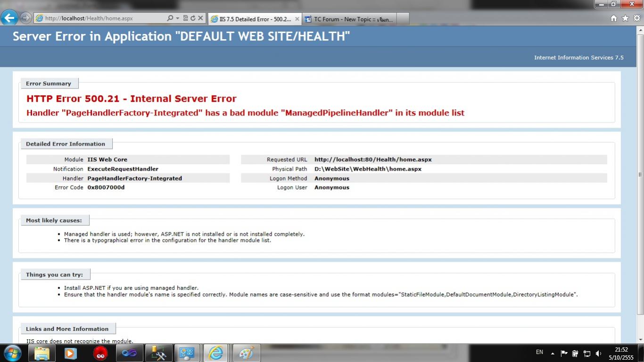Open the hammer-and-wrench database tool on taskbar

pyautogui.click(x=158, y=353)
